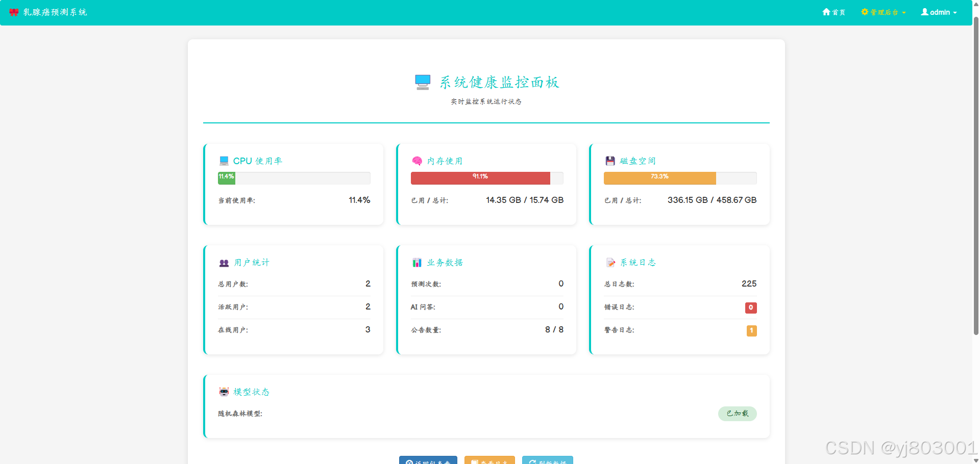Click the monitor icon beside 系统健康监控面板

[423, 82]
